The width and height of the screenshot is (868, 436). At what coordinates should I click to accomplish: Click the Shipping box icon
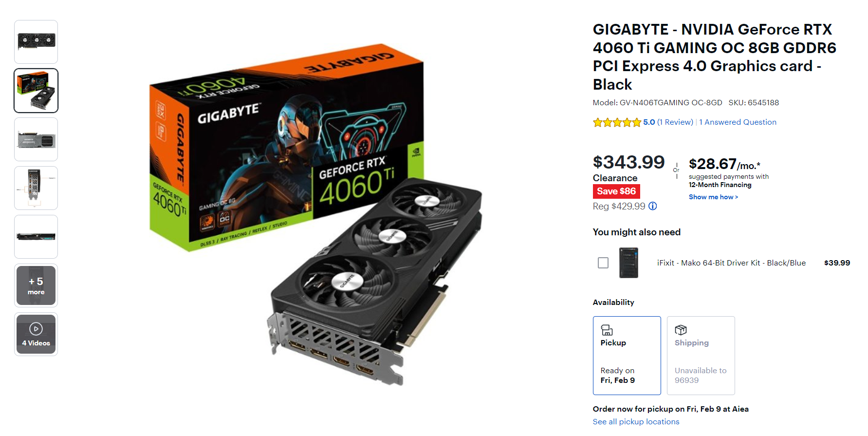[x=681, y=330]
